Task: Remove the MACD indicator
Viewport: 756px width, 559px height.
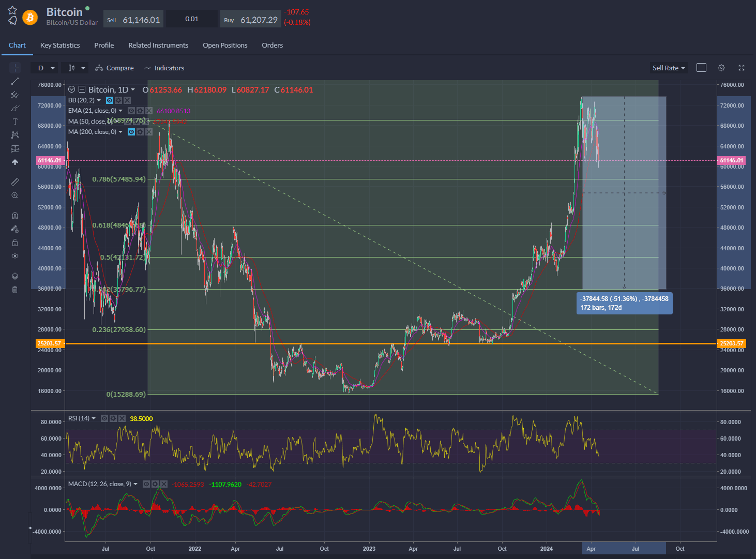Action: coord(164,484)
